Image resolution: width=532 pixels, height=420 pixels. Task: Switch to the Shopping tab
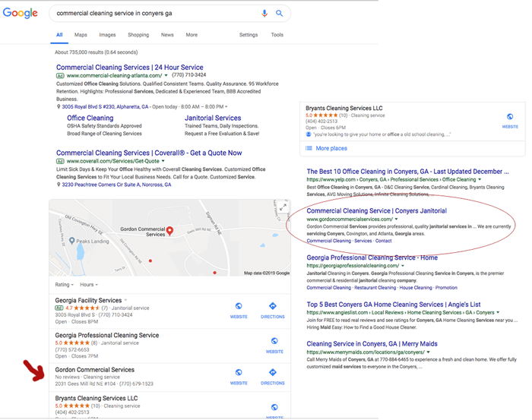pos(138,35)
